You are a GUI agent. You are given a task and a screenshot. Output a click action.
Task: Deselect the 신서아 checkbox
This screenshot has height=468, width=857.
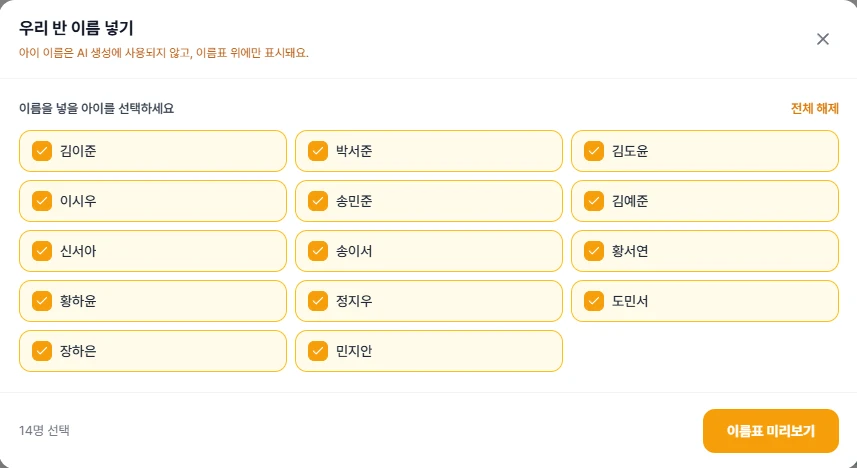point(42,251)
